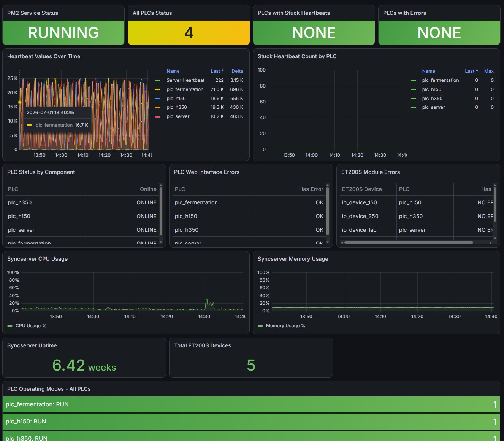Image resolution: width=504 pixels, height=441 pixels.
Task: Click plc_h350 row in PLC Status table
Action: 82,202
